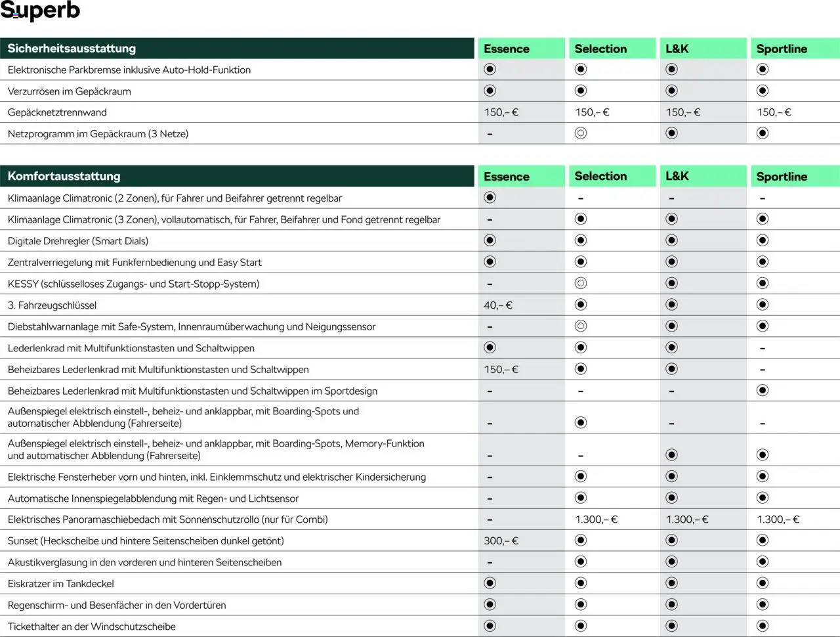Select the row label "Gepäcknetztrennwand"

(57, 112)
